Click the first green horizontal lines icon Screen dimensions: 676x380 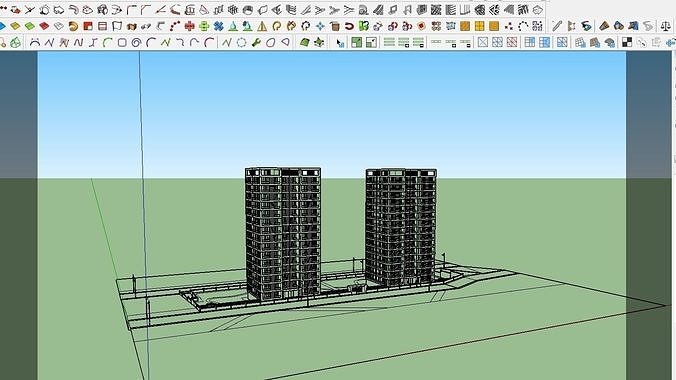[389, 42]
